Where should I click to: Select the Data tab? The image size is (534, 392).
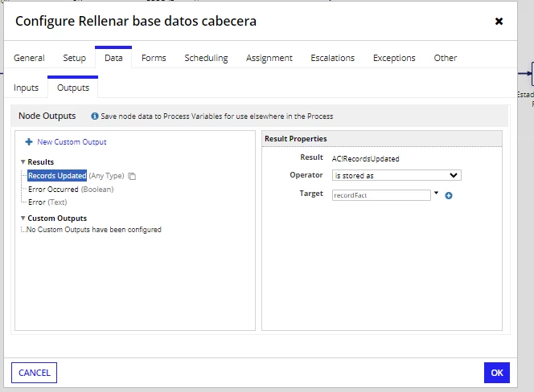113,58
